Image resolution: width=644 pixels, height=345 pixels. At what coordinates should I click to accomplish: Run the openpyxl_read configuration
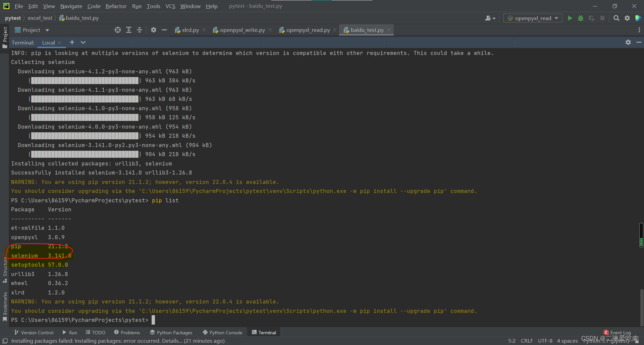point(570,18)
